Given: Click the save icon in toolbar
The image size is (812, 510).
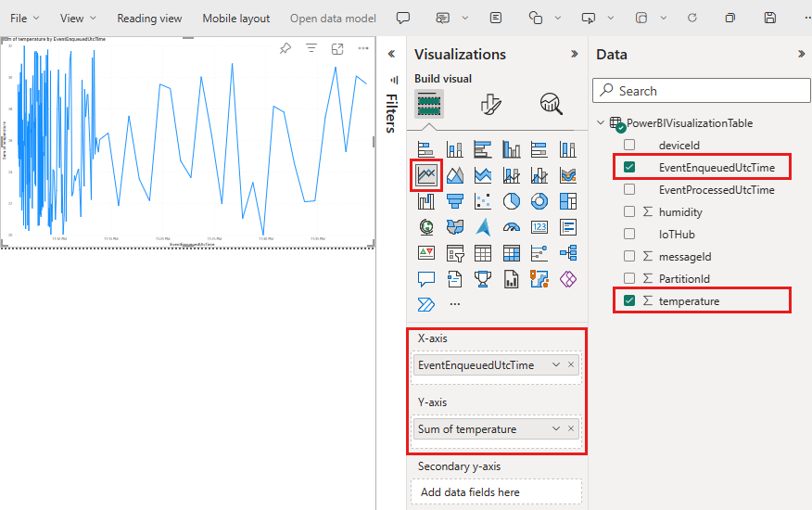Looking at the screenshot, I should point(770,18).
